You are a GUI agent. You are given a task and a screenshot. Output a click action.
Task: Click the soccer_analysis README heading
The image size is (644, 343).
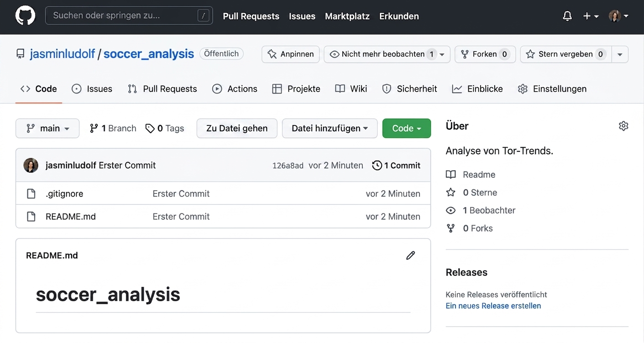(108, 295)
